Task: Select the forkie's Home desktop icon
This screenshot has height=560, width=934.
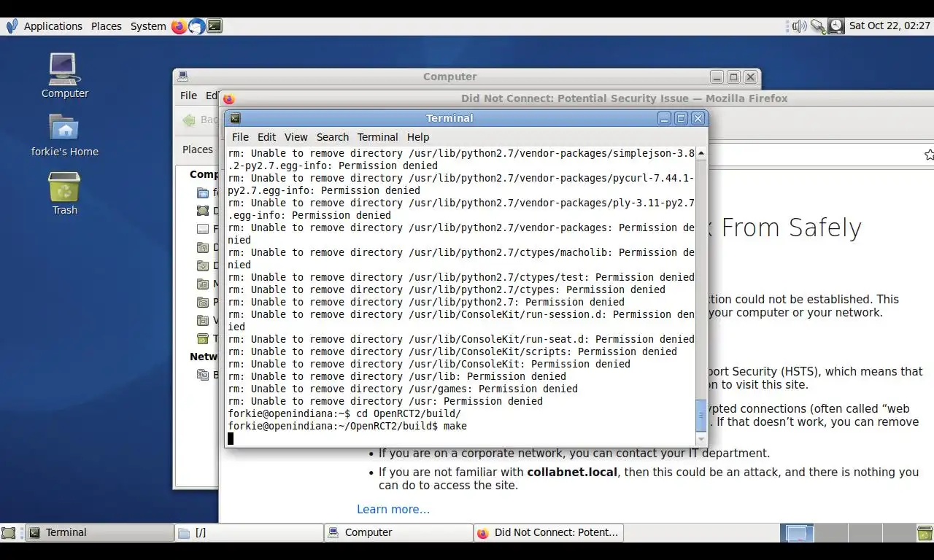Action: point(64,135)
